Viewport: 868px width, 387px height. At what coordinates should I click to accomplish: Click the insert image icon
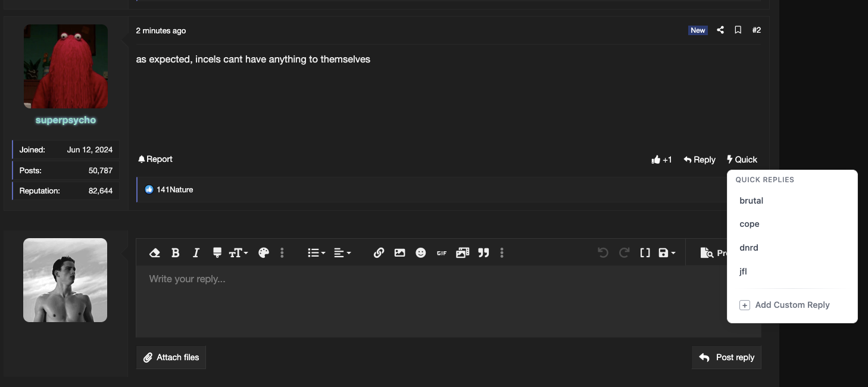(399, 253)
